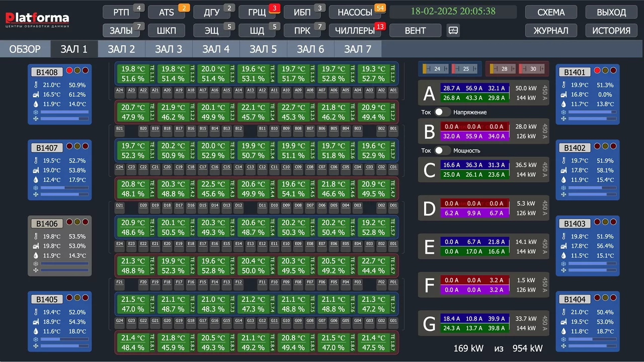The height and width of the screenshot is (362, 644).
Task: Open the B1406 unit label
Action: click(47, 224)
